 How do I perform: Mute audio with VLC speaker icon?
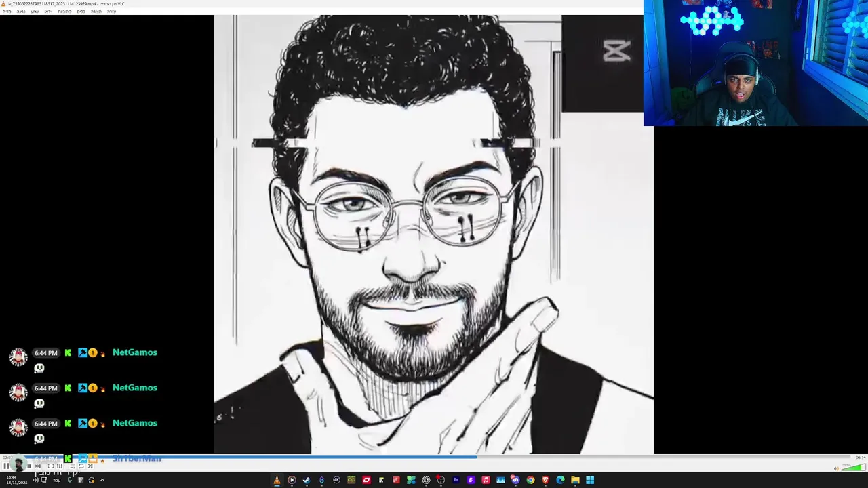point(837,468)
